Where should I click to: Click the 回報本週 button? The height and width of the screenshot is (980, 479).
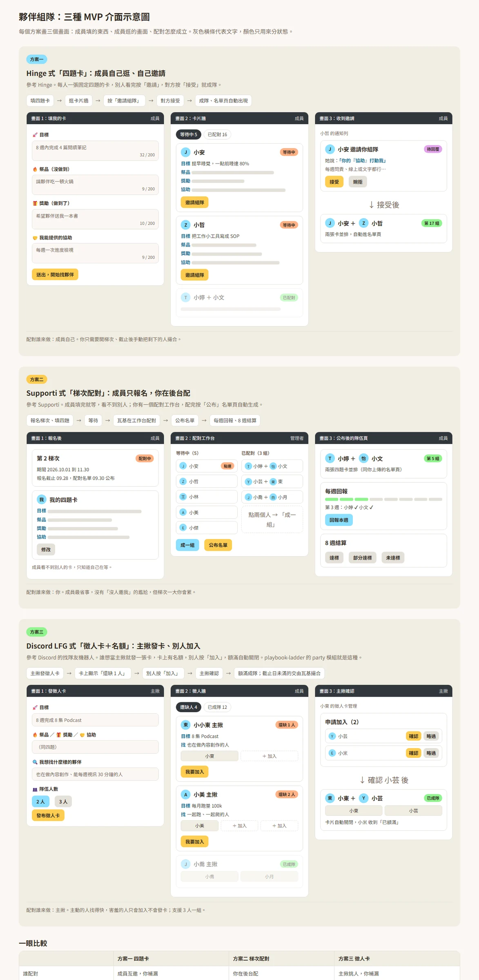(339, 520)
